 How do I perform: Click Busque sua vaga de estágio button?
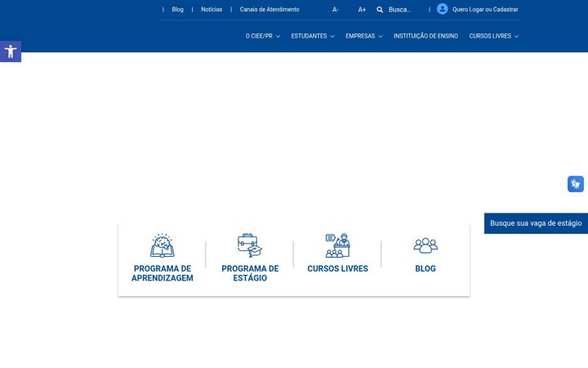pos(536,223)
